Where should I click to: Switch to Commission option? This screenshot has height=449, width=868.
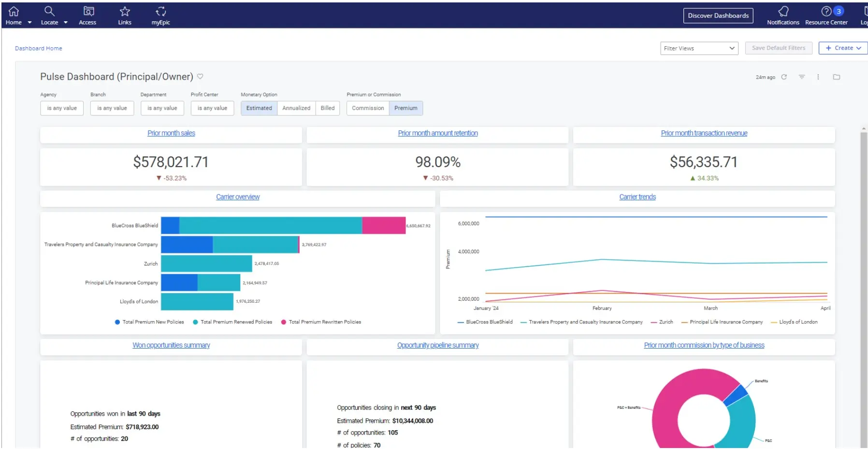pyautogui.click(x=368, y=108)
